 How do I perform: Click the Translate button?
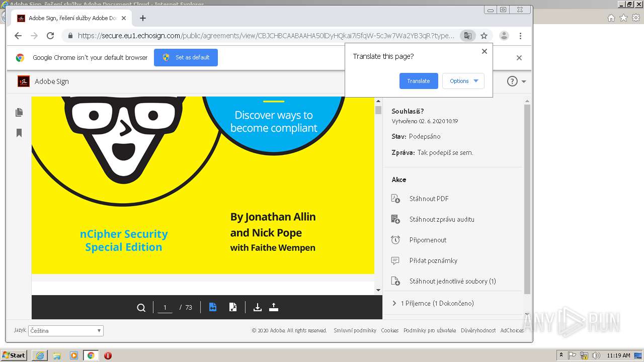point(419,81)
